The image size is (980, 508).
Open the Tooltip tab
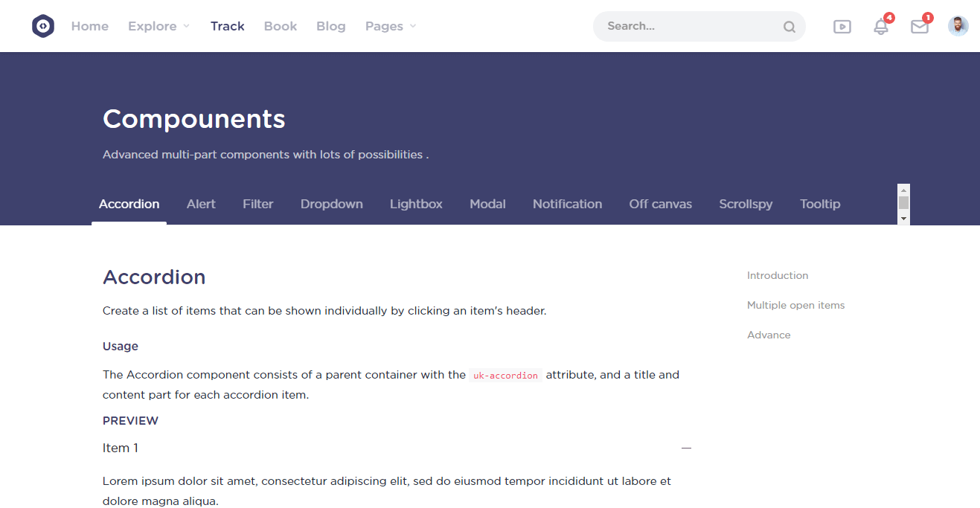820,204
